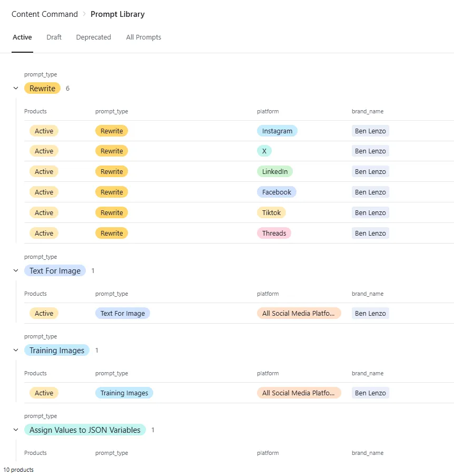The image size is (454, 476).
Task: Go to Content Command breadcrumb
Action: [x=45, y=14]
